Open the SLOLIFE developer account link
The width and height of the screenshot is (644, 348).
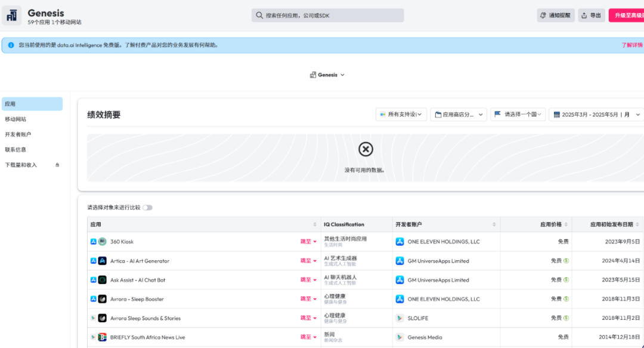pyautogui.click(x=417, y=318)
